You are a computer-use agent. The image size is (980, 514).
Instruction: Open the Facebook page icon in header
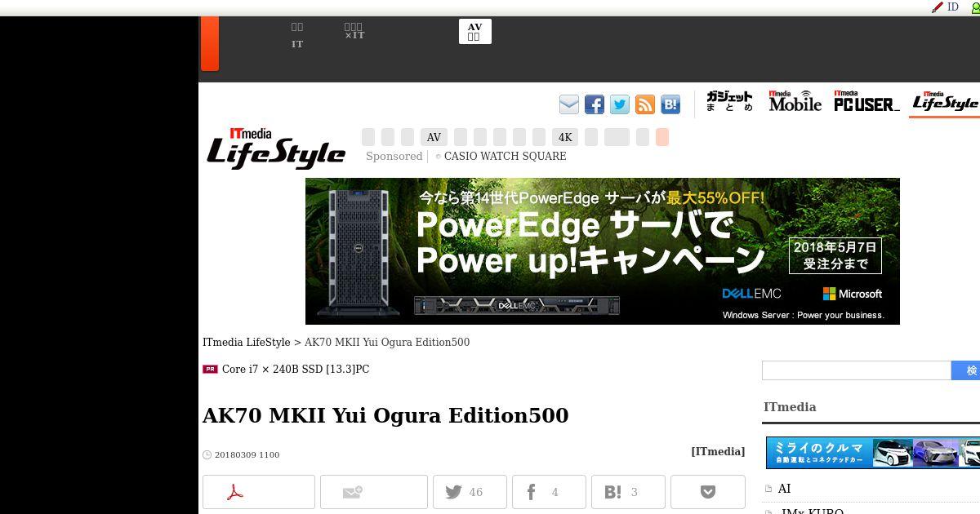tap(595, 104)
